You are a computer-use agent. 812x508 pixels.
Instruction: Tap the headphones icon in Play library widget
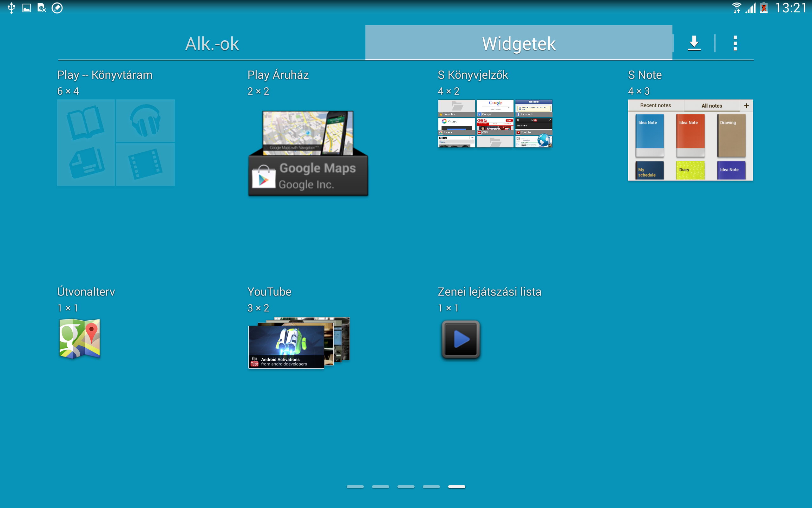(x=145, y=121)
